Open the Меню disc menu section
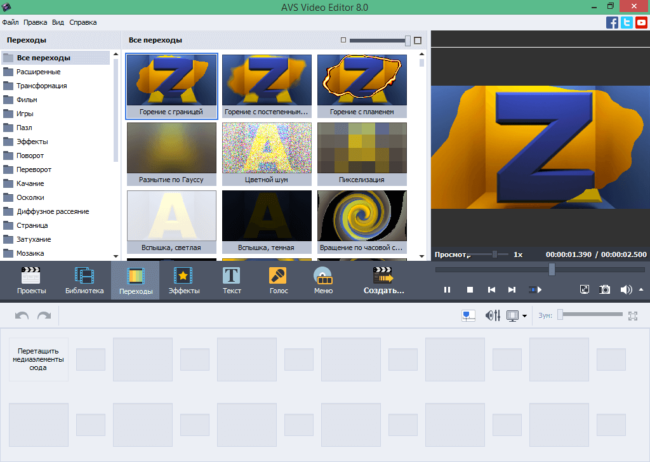Screen dimensions: 650x462 pos(323,280)
